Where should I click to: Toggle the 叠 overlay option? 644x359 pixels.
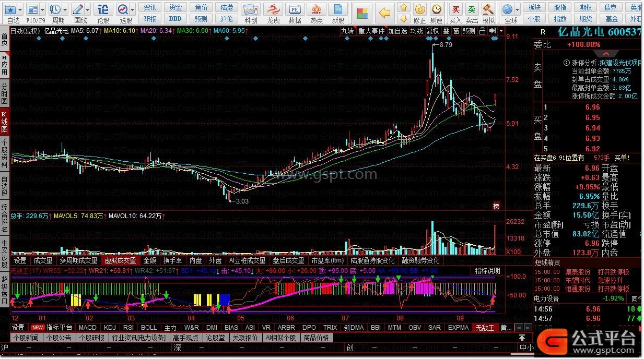pos(446,31)
